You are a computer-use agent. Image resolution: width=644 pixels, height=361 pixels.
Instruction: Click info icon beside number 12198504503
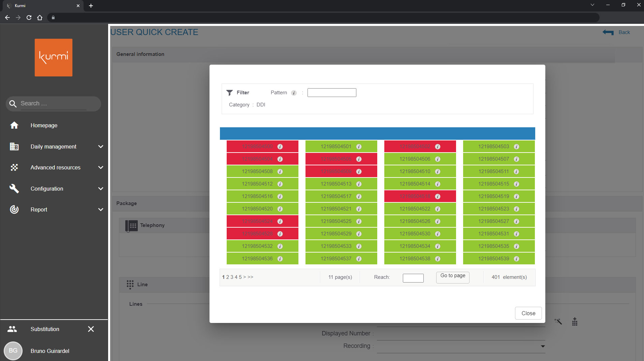[516, 146]
